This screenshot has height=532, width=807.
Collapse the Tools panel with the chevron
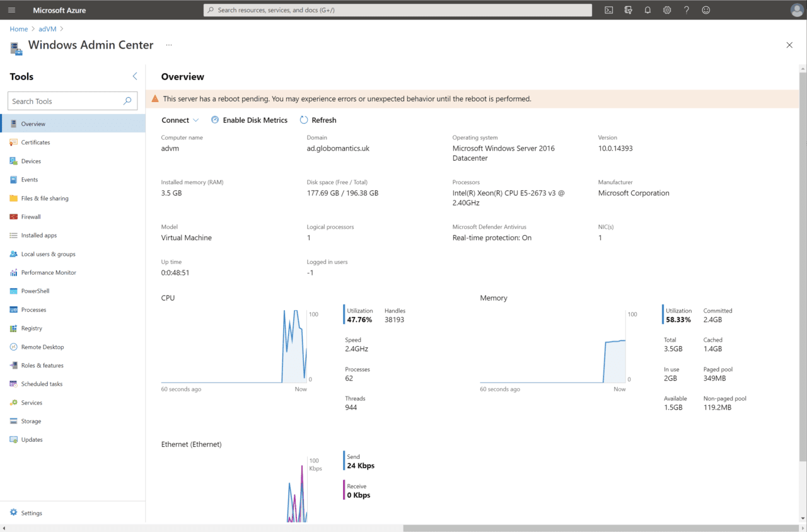tap(134, 76)
